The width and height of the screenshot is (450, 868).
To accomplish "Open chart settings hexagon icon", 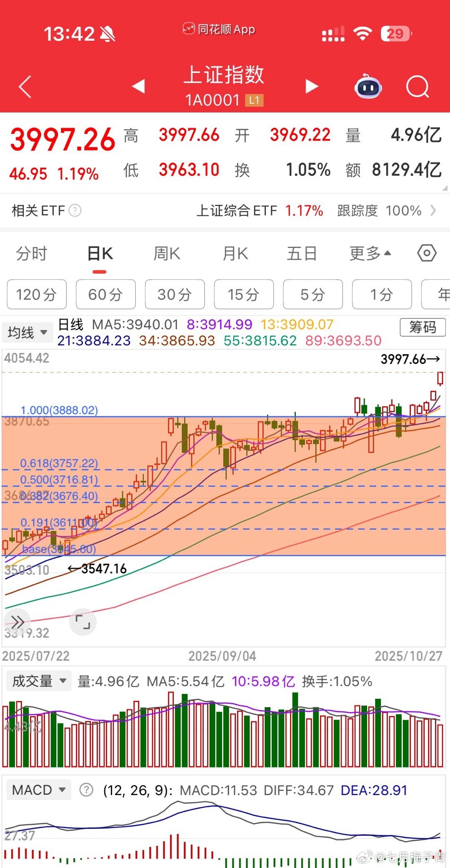I will tap(427, 253).
